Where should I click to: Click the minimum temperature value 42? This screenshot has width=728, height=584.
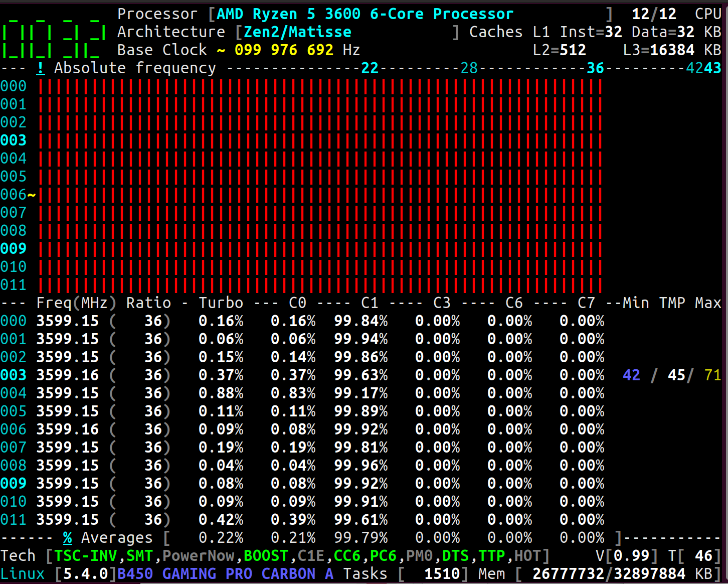tap(632, 375)
